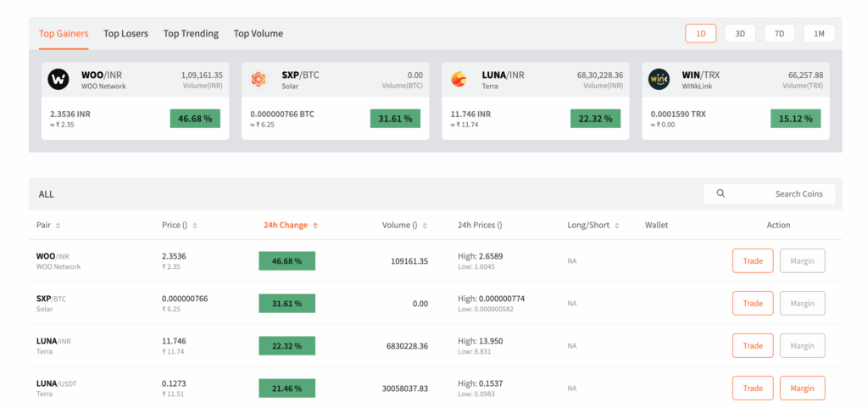Sort table by Volume column arrows
Image resolution: width=868 pixels, height=408 pixels.
425,226
